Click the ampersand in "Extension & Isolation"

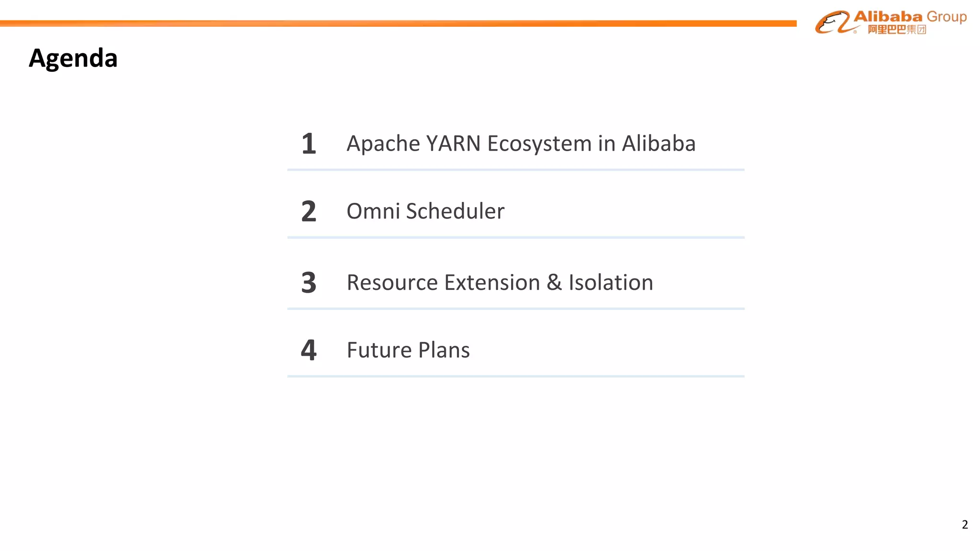click(554, 283)
